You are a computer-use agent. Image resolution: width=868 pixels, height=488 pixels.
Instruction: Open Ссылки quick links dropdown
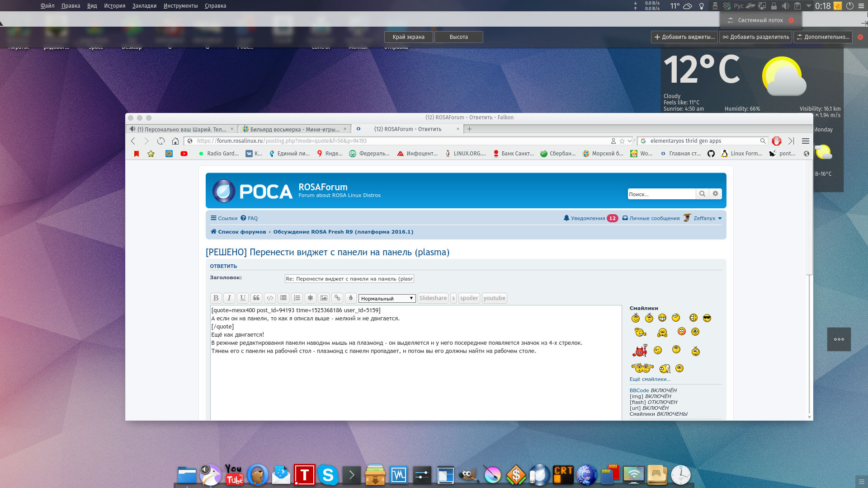click(x=224, y=218)
